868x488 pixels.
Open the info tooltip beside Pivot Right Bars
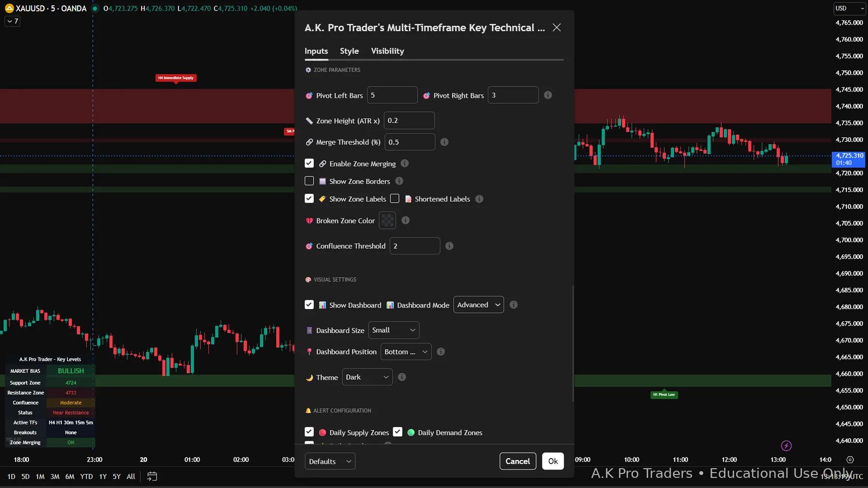point(548,95)
